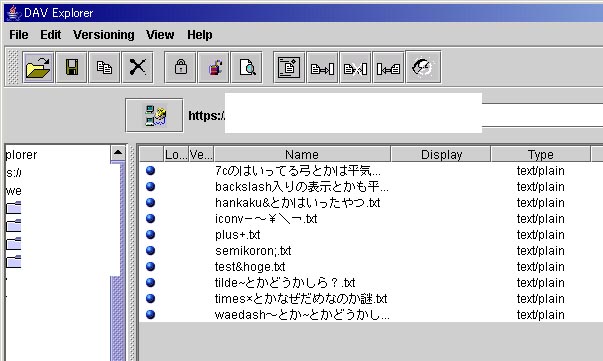Click the View properties magnifier icon
Viewport: 603px width, 361px height.
coord(247,67)
